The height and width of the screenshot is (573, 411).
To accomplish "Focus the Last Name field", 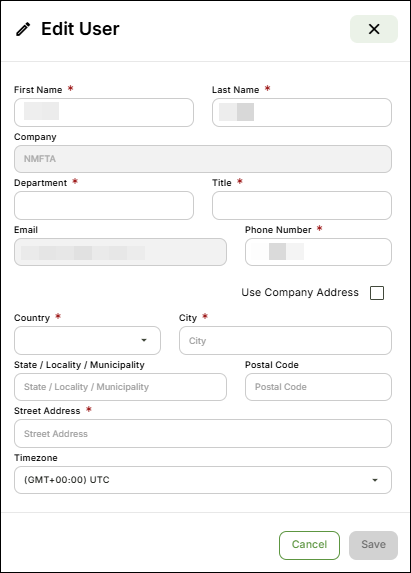I will (x=302, y=113).
